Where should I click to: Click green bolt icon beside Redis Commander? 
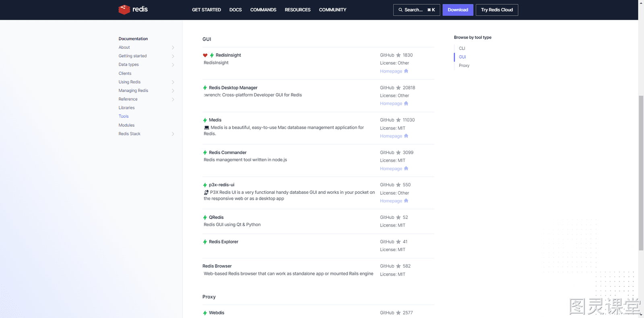205,153
